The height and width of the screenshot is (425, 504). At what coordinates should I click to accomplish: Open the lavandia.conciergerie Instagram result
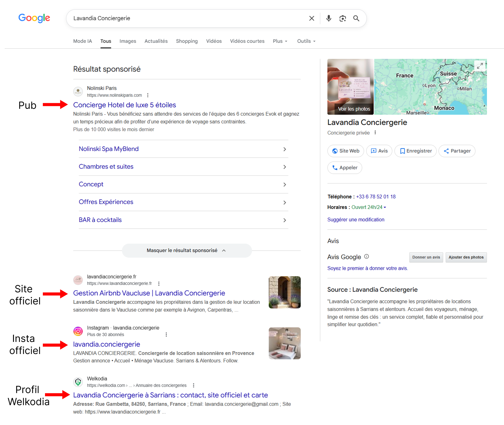(x=106, y=344)
